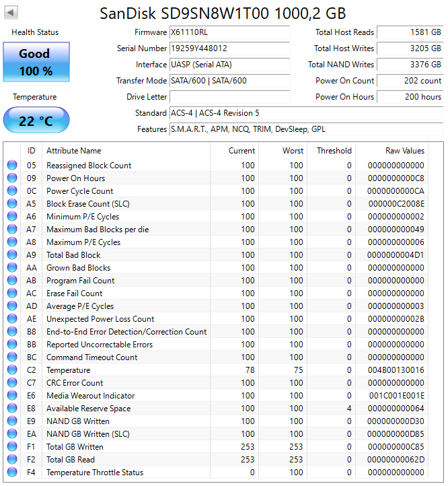Image resolution: width=448 pixels, height=486 pixels.
Task: Click the Interface field UASP (Serial ATA)
Action: [x=229, y=65]
